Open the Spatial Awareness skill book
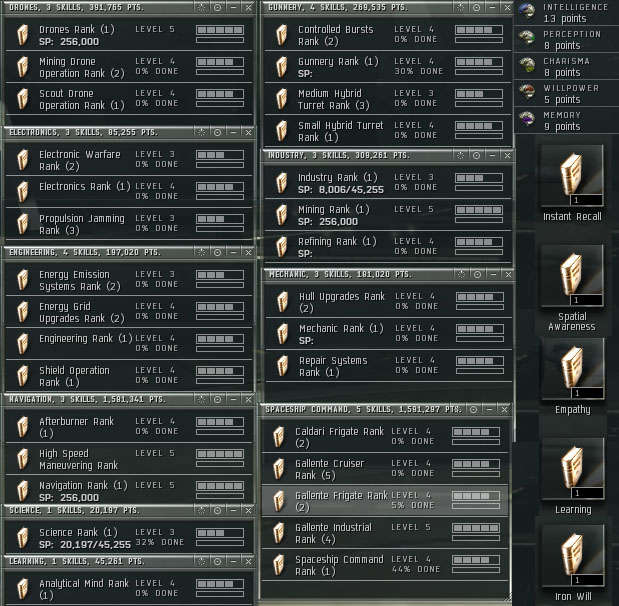 tap(572, 275)
